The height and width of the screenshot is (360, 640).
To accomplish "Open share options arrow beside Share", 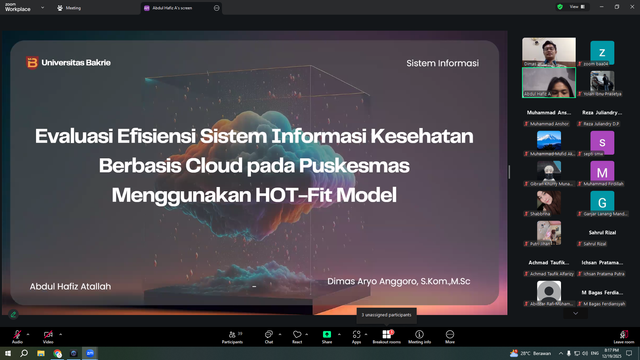I will click(x=339, y=334).
